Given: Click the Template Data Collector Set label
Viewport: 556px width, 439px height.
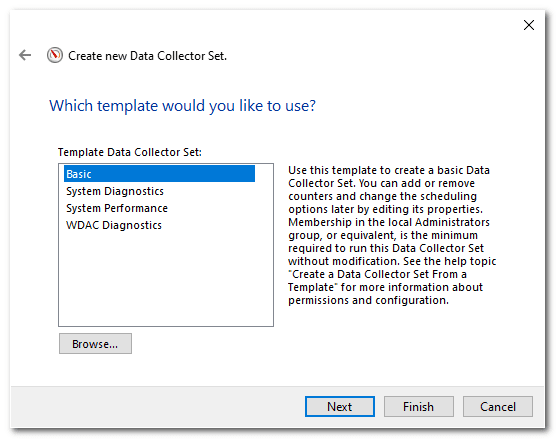Looking at the screenshot, I should 130,152.
